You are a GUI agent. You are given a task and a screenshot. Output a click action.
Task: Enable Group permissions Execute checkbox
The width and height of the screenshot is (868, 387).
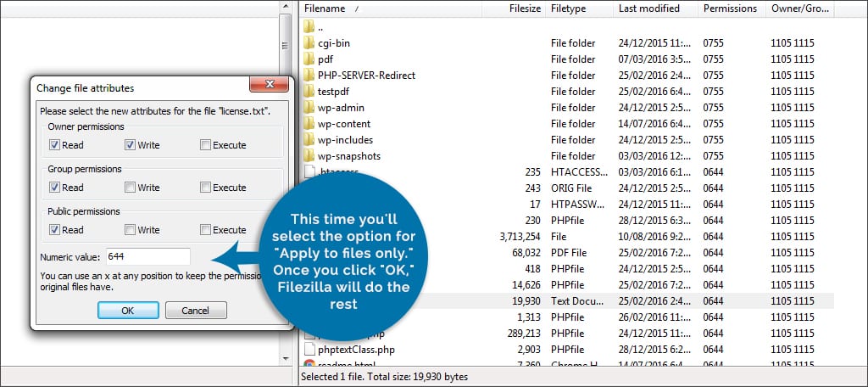click(205, 188)
